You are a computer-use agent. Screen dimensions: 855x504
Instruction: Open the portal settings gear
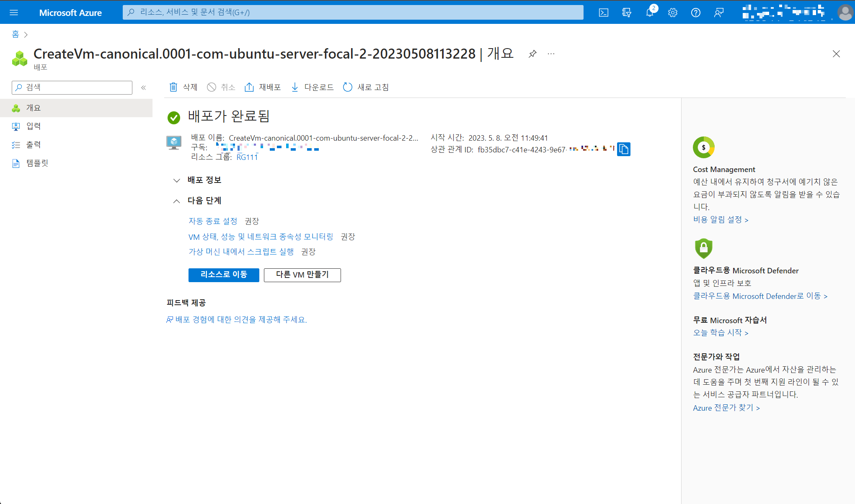[x=673, y=13]
